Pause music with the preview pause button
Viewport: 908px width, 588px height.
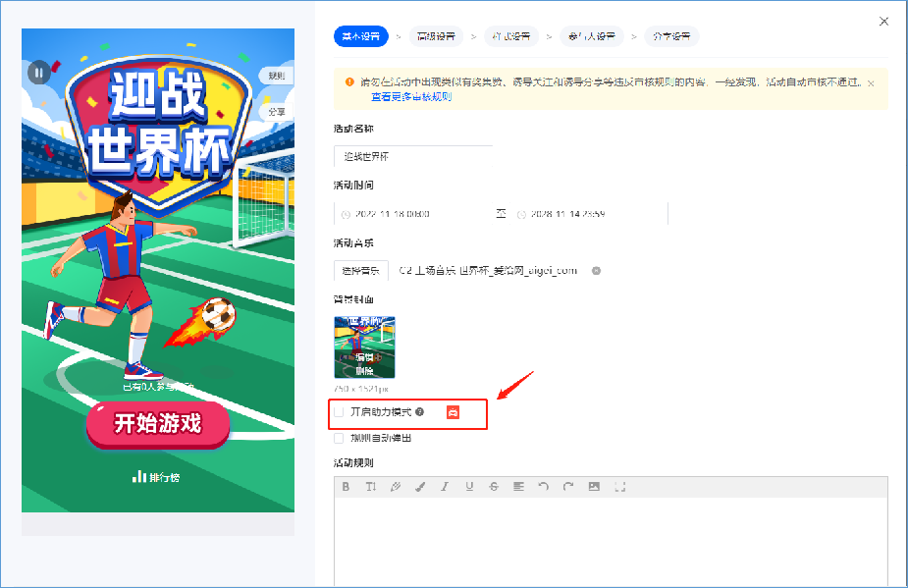(x=39, y=73)
